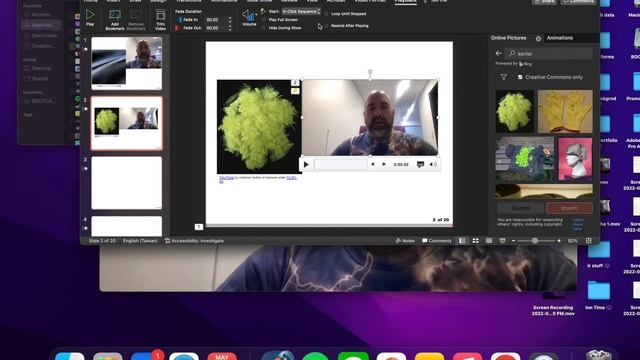Image resolution: width=640 pixels, height=360 pixels.
Task: Toggle captions on the video player
Action: [420, 164]
